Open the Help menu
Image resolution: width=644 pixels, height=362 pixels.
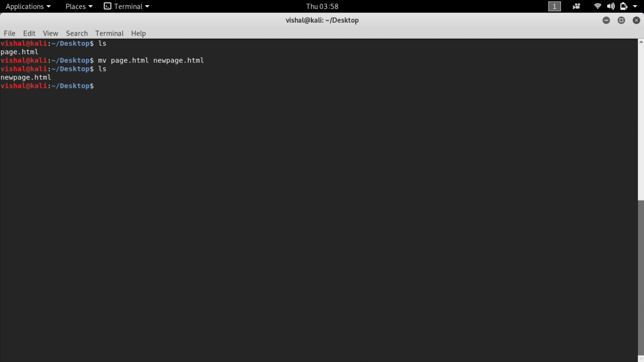click(138, 33)
